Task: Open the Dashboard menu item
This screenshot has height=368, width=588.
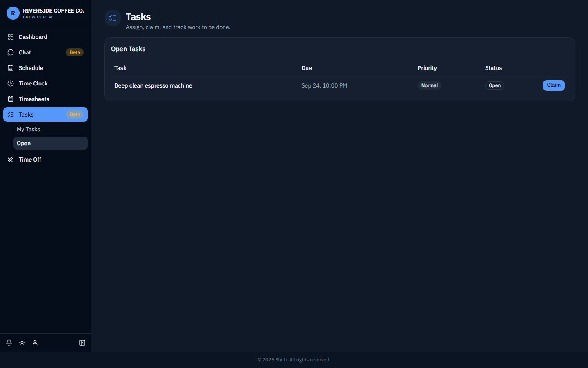Action: [45, 37]
